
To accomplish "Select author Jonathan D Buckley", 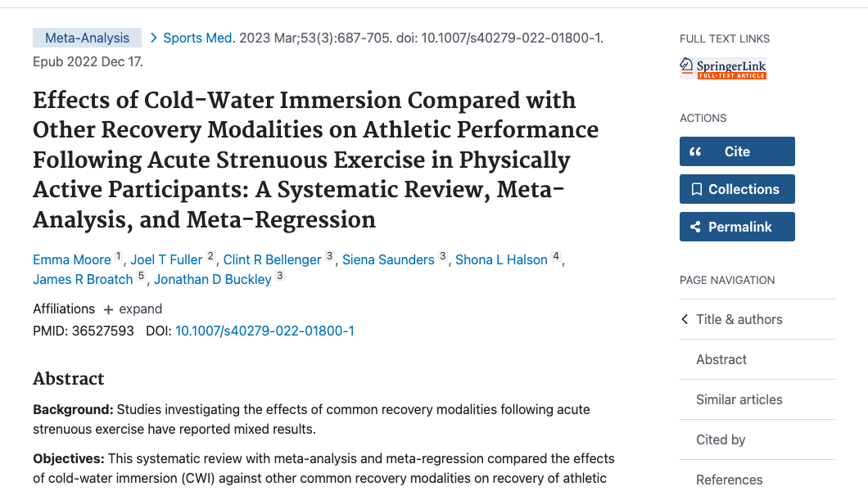I will tap(213, 278).
